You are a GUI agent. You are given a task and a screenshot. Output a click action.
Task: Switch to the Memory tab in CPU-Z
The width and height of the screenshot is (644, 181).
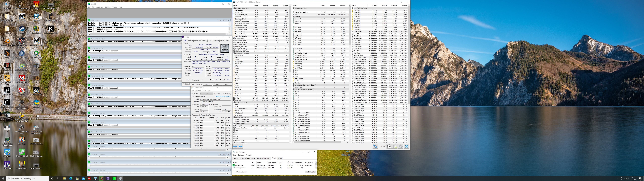point(205,40)
